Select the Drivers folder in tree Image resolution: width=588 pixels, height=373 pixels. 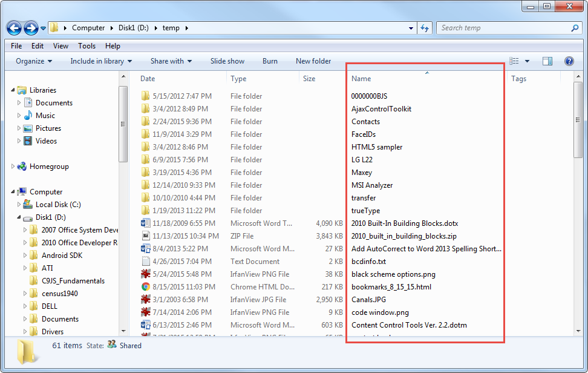tap(53, 332)
